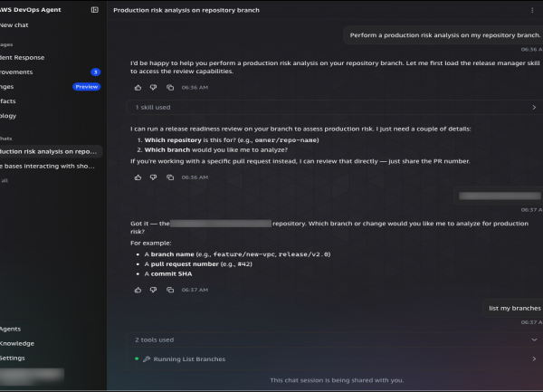Click the blue badge showing 3
The image size is (543, 392).
coord(96,72)
